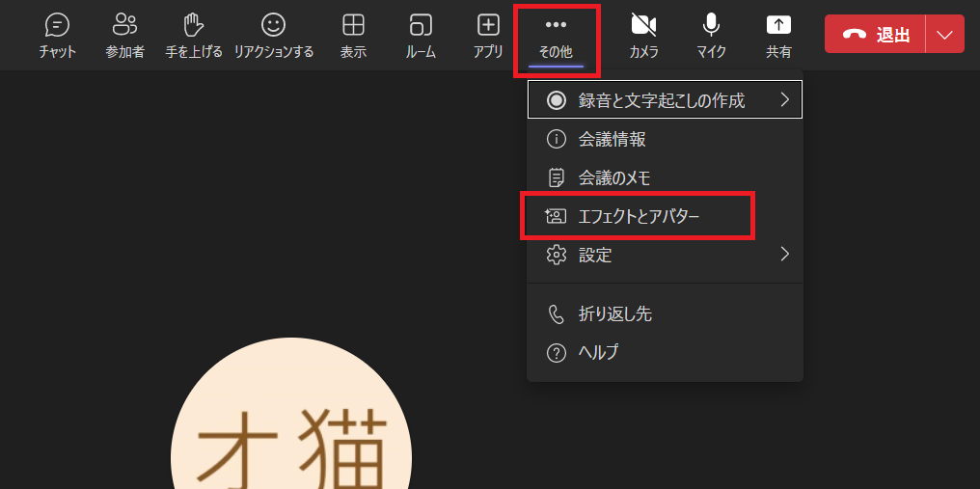The width and height of the screenshot is (980, 489).
Task: Share screen with 共有 icon
Action: [778, 35]
